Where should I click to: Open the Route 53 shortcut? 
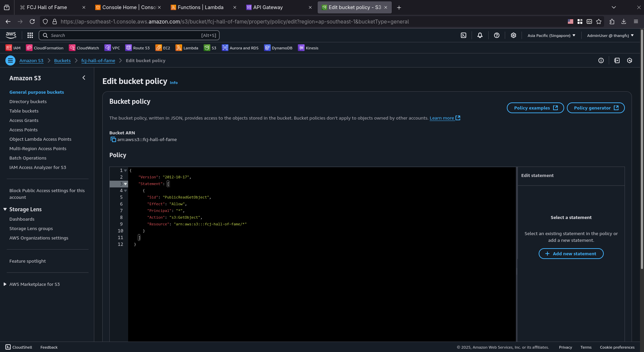[138, 48]
